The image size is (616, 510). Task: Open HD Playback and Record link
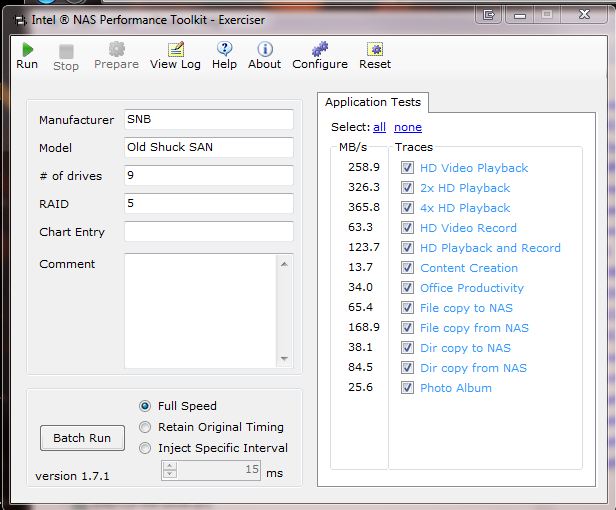(490, 248)
